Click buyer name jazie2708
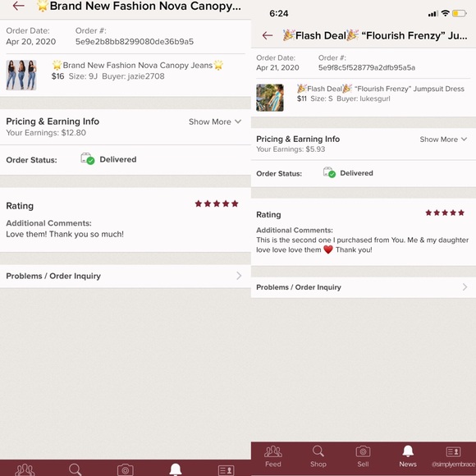Image resolution: width=476 pixels, height=476 pixels. (146, 76)
